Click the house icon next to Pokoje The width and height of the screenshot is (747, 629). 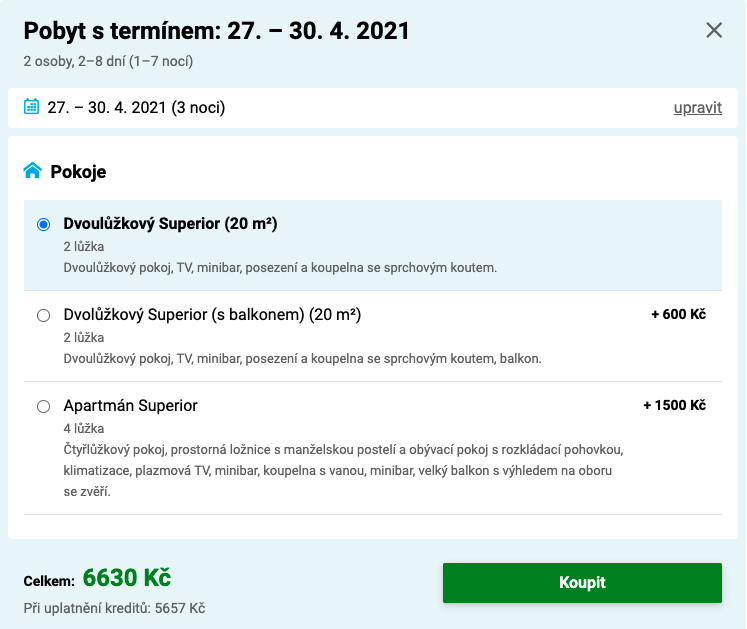tap(32, 171)
